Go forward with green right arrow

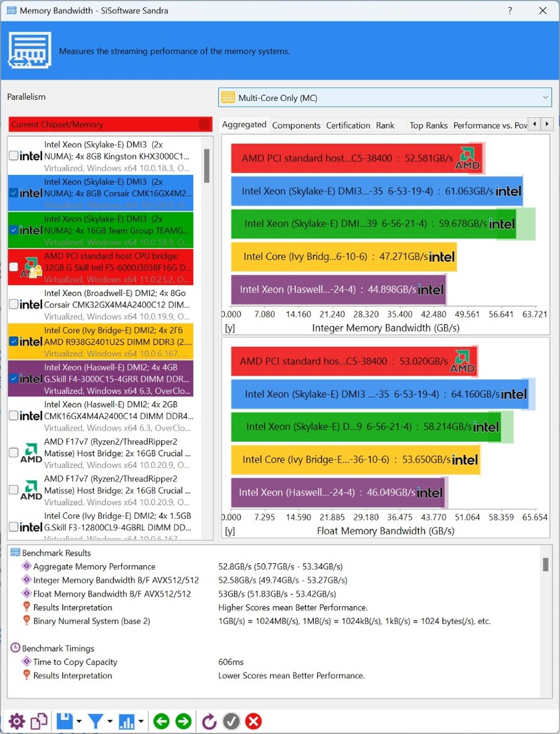(183, 721)
